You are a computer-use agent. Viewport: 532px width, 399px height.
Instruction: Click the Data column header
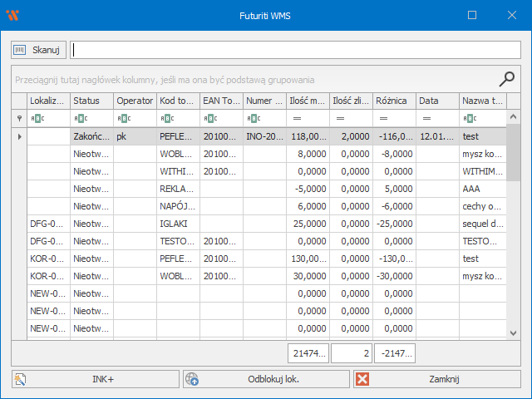pos(436,101)
